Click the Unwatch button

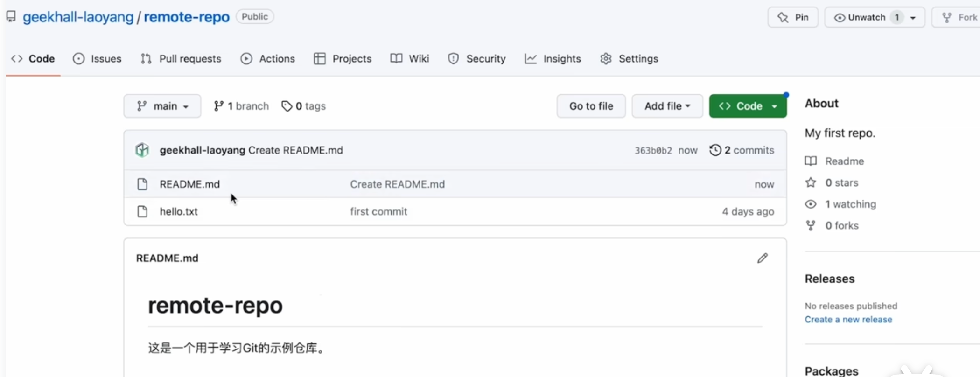click(860, 17)
